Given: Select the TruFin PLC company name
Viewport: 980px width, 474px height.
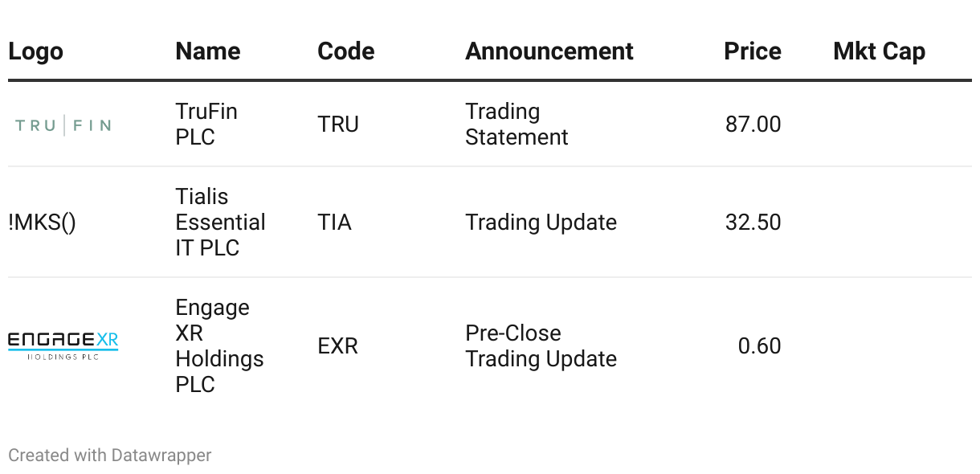Looking at the screenshot, I should [206, 125].
